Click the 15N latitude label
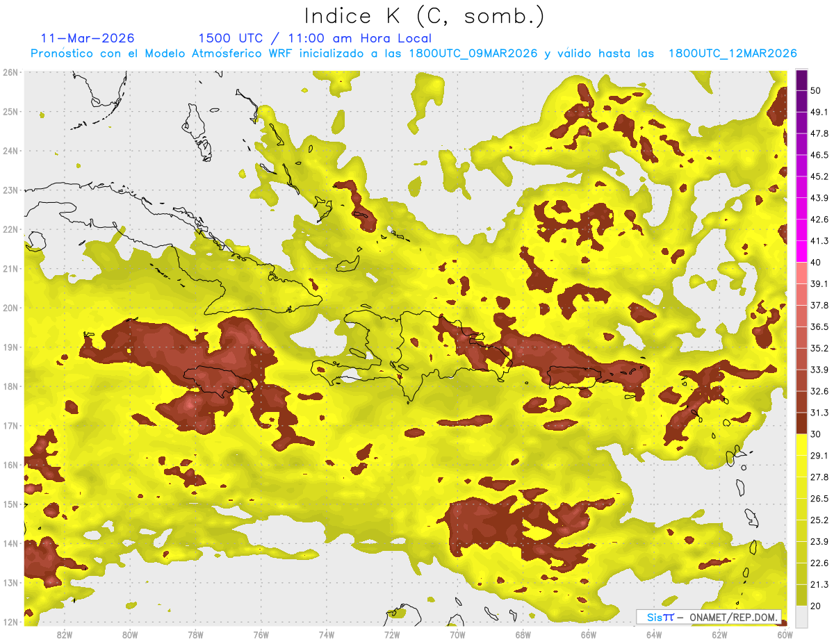834x644 pixels. [11, 504]
